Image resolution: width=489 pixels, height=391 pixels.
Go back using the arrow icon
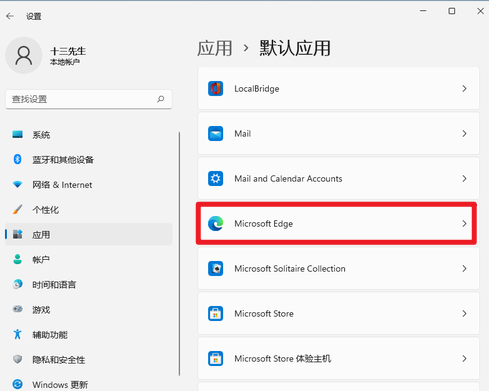coord(10,16)
